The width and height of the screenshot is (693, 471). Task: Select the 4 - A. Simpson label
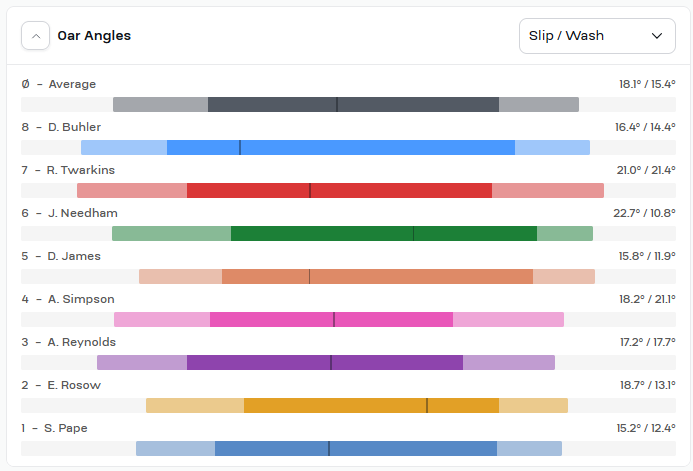coord(68,299)
